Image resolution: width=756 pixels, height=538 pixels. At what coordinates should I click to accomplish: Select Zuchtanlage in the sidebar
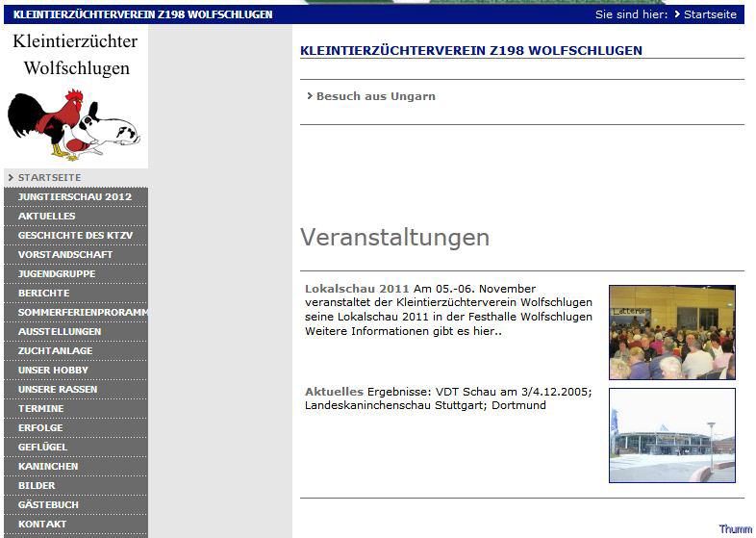point(55,351)
